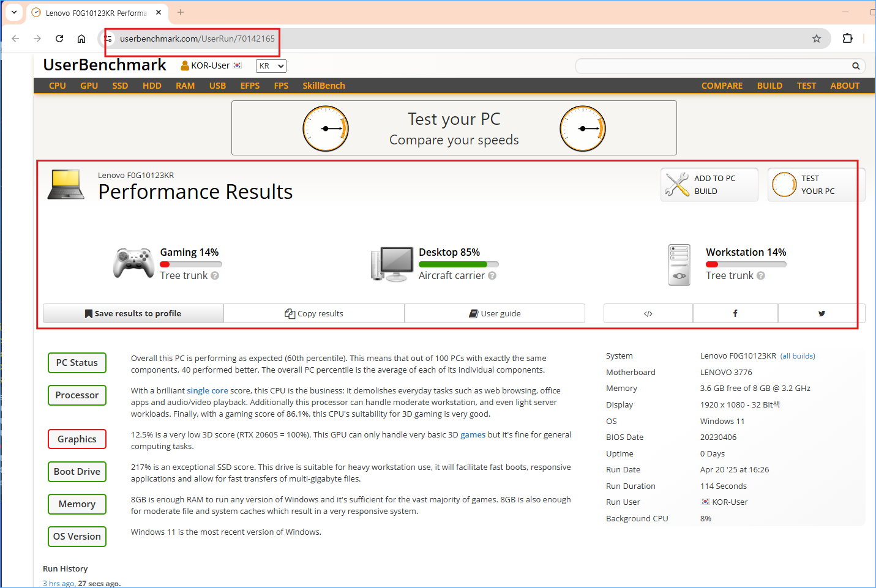Click the OS Version button

coord(77,537)
